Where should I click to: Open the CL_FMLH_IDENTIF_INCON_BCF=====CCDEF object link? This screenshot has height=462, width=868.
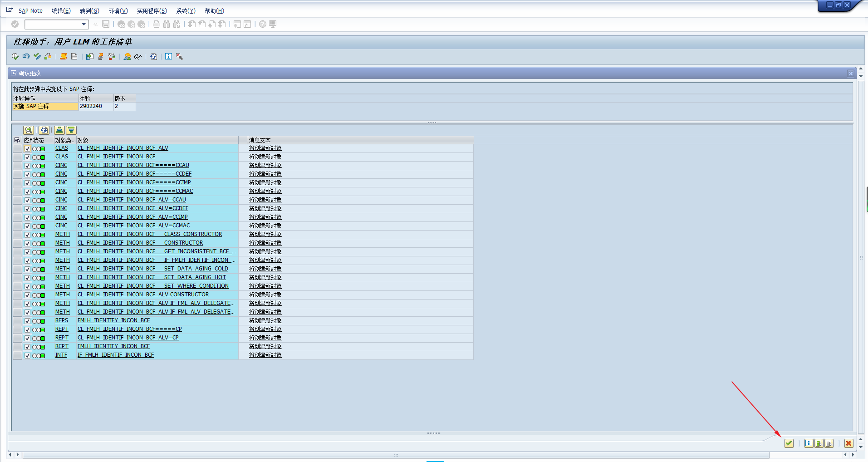(x=134, y=174)
